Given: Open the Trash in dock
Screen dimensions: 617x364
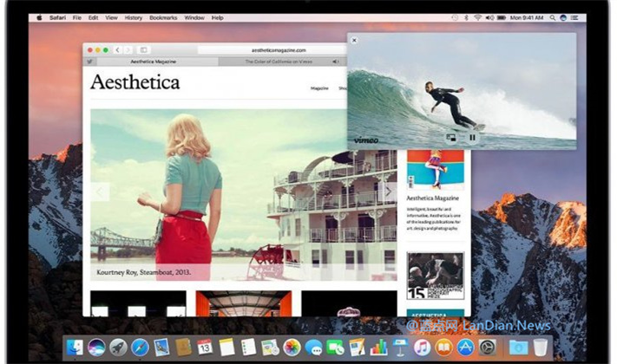Looking at the screenshot, I should 541,347.
